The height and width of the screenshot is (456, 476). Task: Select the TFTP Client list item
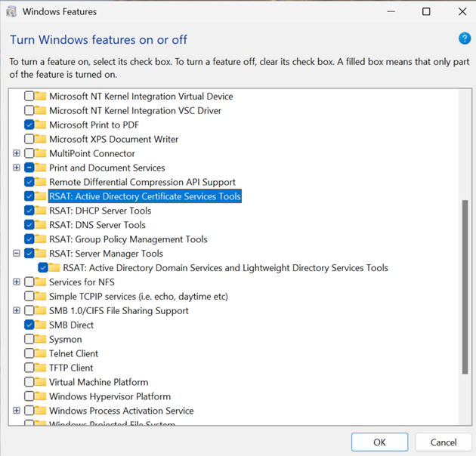click(x=71, y=368)
